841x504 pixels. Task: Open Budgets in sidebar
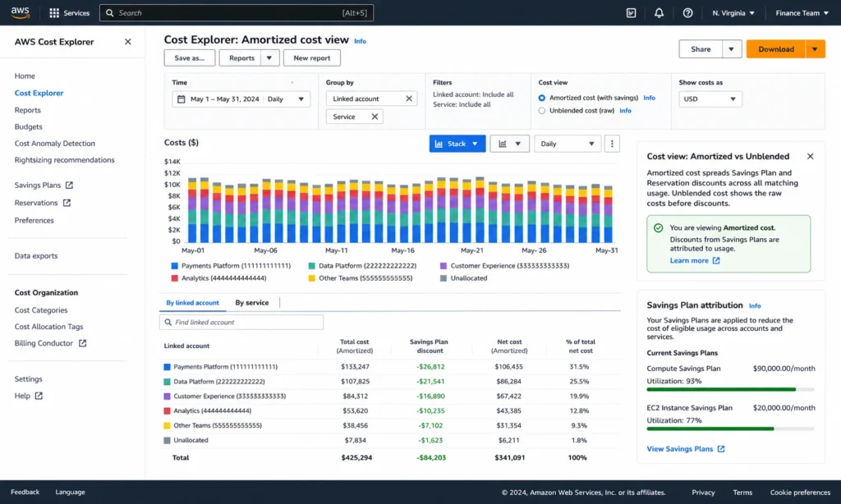[x=29, y=126]
